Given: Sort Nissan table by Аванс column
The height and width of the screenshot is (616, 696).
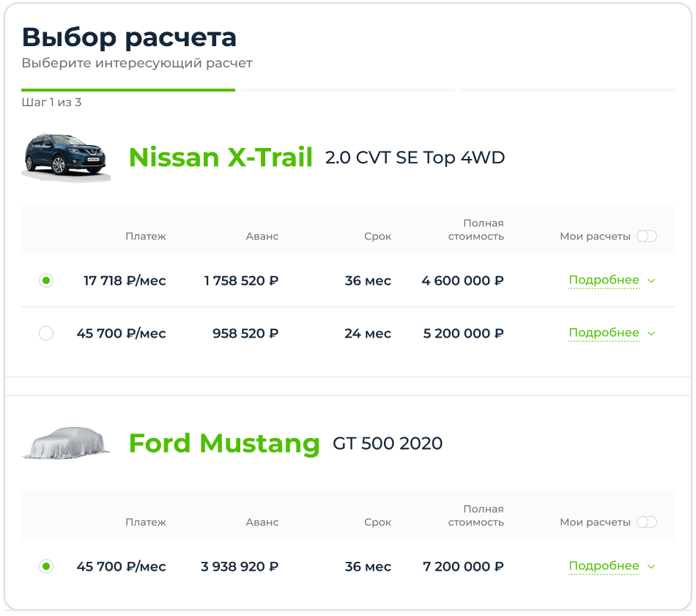Looking at the screenshot, I should tap(262, 237).
